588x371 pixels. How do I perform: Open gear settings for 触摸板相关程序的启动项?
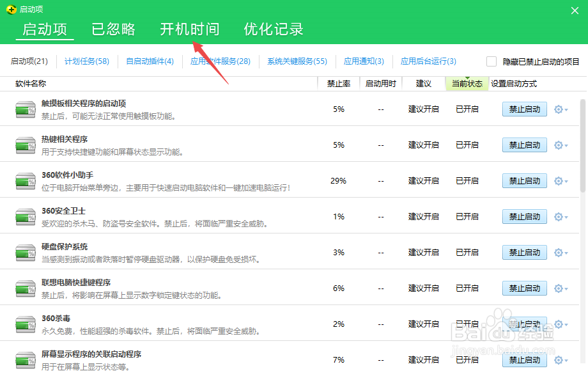[x=561, y=109]
